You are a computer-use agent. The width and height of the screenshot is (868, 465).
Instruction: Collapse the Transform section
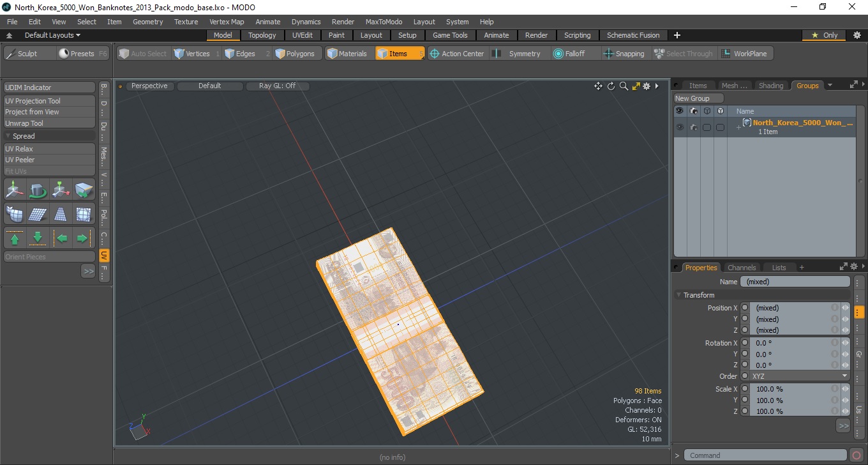(x=678, y=295)
